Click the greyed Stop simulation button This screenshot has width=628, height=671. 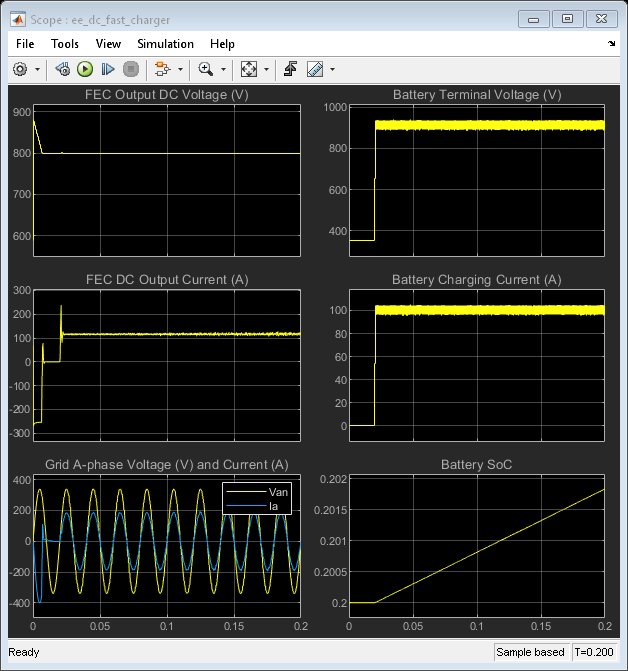[x=131, y=69]
